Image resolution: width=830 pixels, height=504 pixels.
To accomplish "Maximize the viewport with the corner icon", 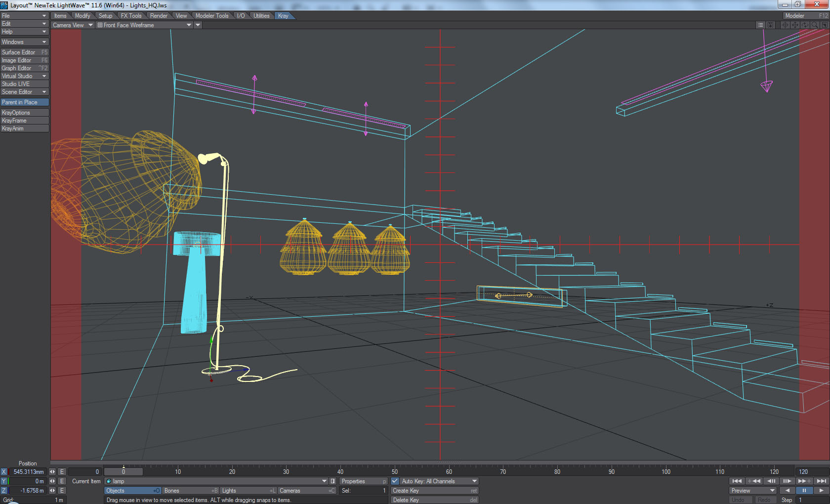I will (x=825, y=25).
